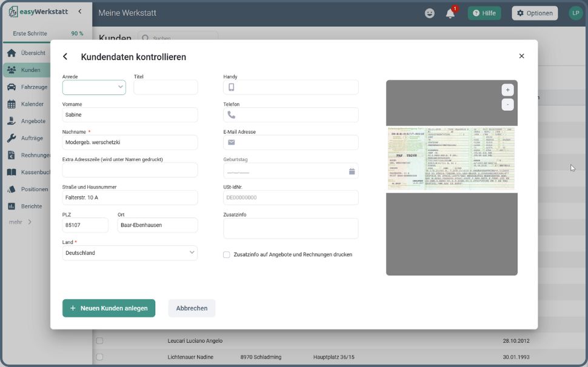This screenshot has height=367, width=588.
Task: Zoom out of the scanned document
Action: pos(507,105)
